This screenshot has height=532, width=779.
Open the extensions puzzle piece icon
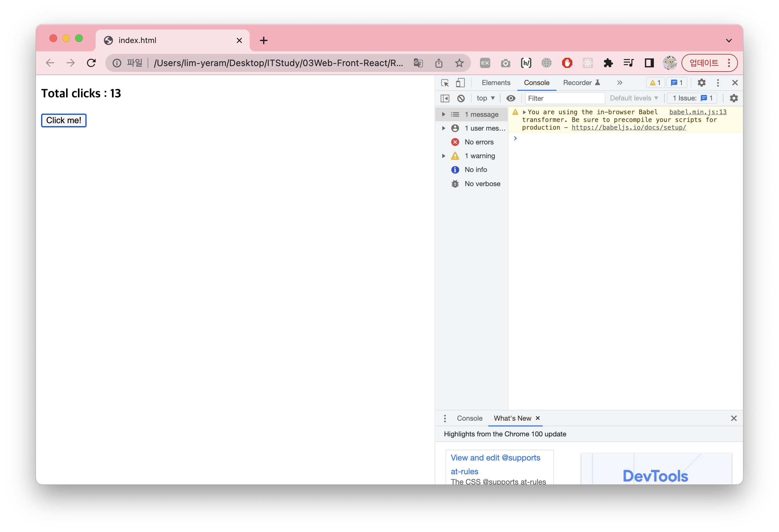coord(608,63)
